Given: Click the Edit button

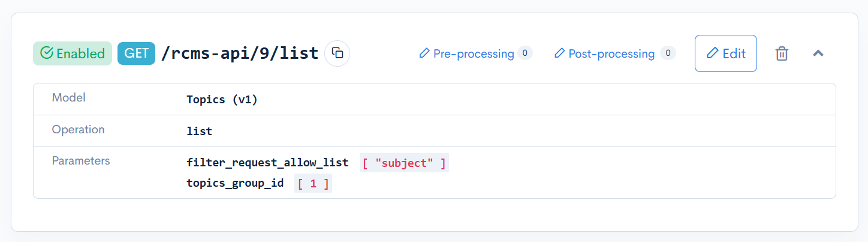Looking at the screenshot, I should [726, 53].
